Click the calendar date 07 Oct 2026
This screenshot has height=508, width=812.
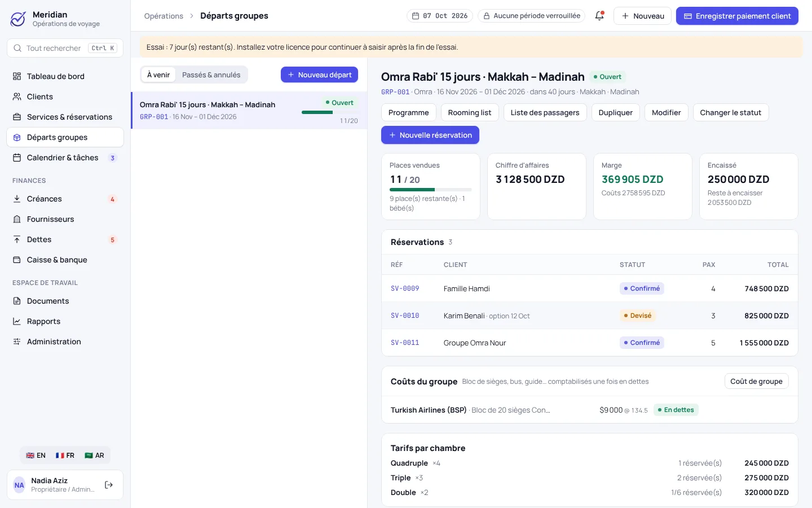(440, 16)
